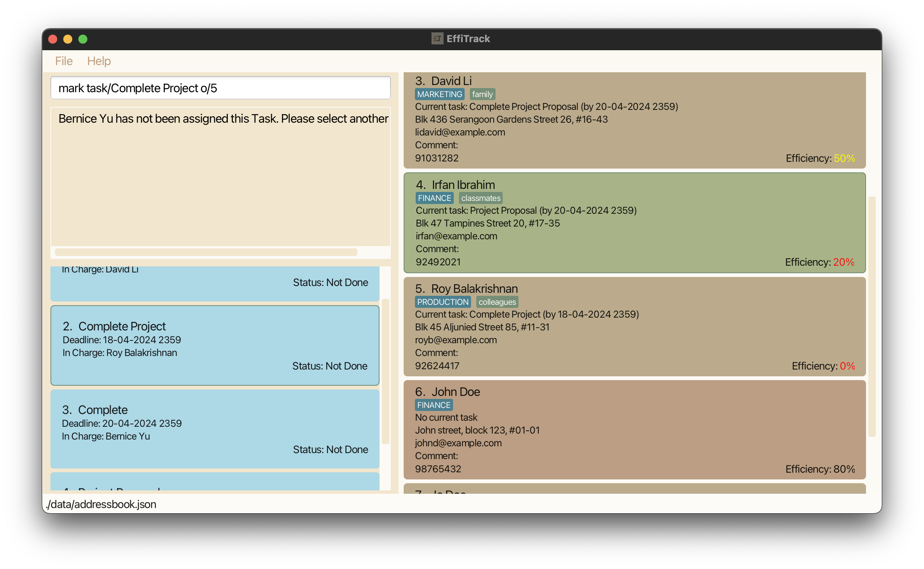Click the yellow minimize window button

tap(68, 39)
